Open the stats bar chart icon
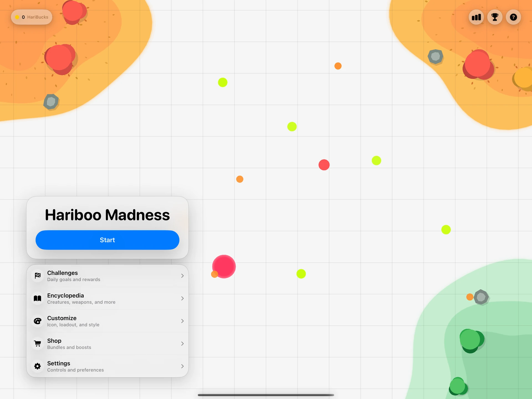Screen dimensions: 532x399 tap(476, 17)
